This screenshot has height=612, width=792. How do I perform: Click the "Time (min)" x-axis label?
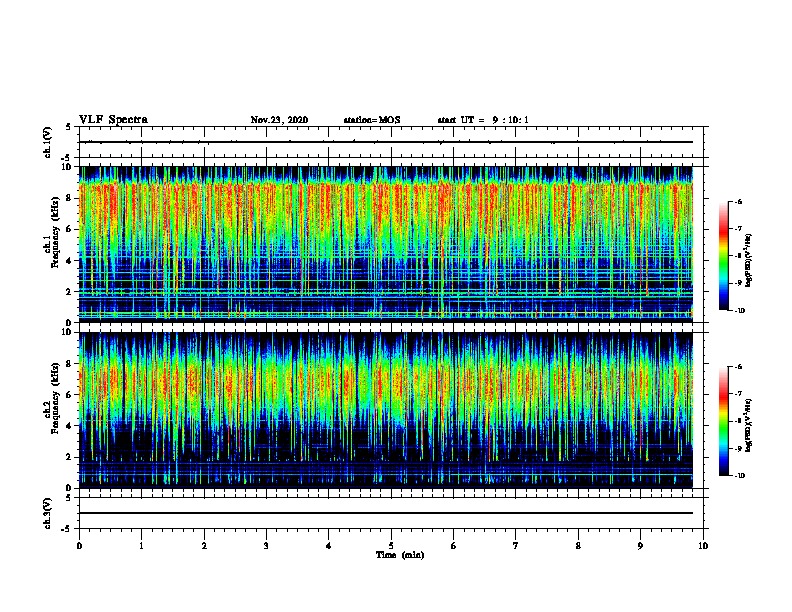(x=400, y=555)
